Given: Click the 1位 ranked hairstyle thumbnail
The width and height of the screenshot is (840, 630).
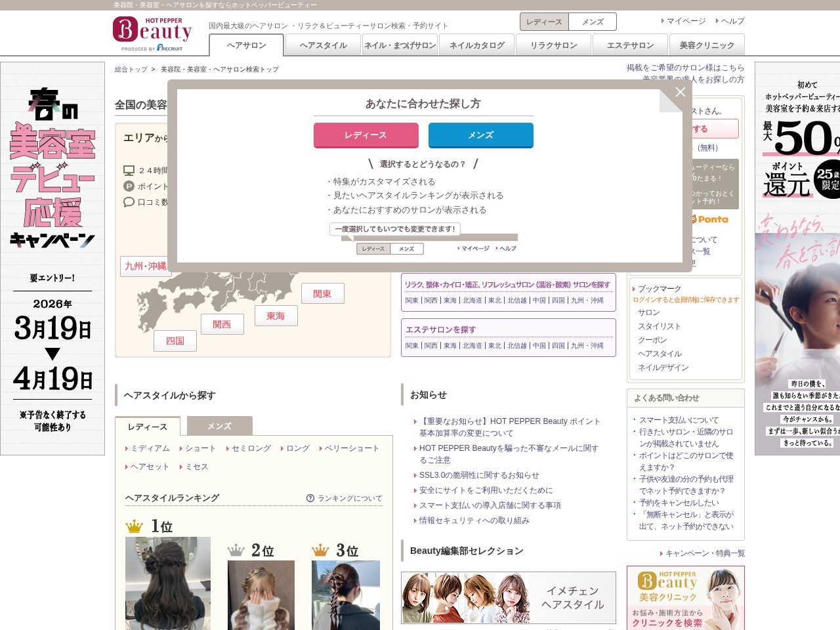Looking at the screenshot, I should 167,584.
